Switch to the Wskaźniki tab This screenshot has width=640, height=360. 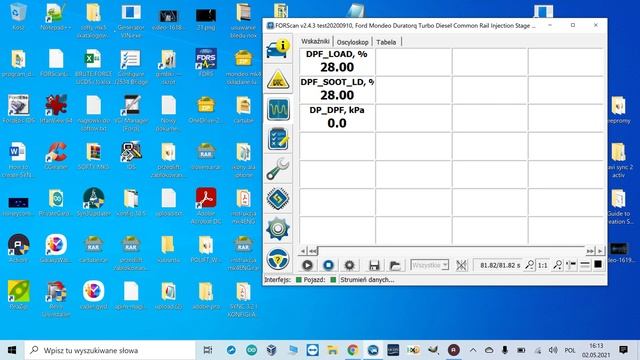(315, 41)
